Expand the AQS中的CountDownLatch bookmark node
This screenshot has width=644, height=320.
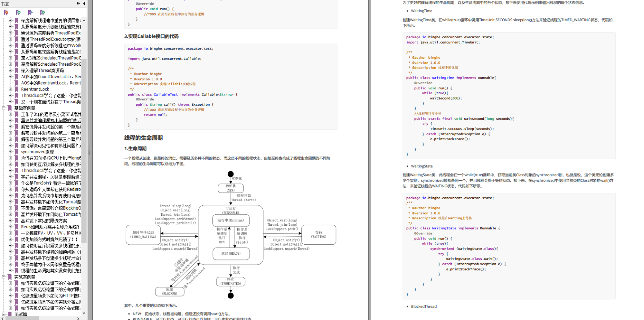point(10,77)
